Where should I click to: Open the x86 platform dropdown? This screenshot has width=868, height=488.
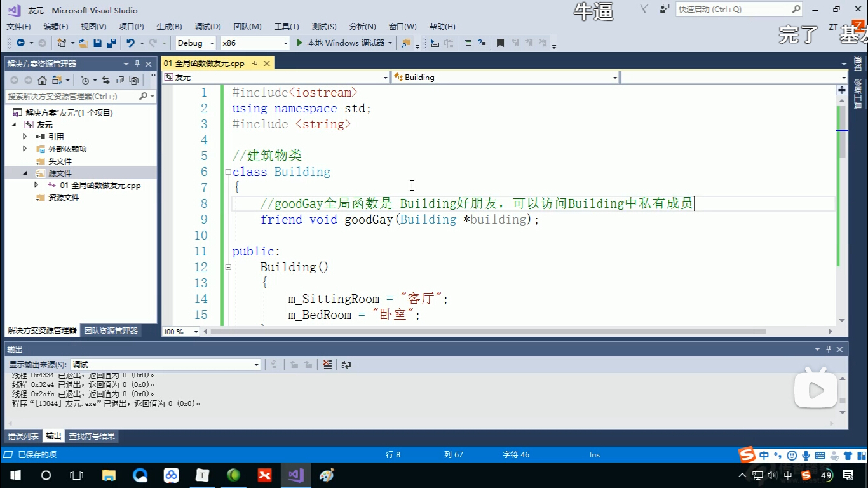[255, 43]
